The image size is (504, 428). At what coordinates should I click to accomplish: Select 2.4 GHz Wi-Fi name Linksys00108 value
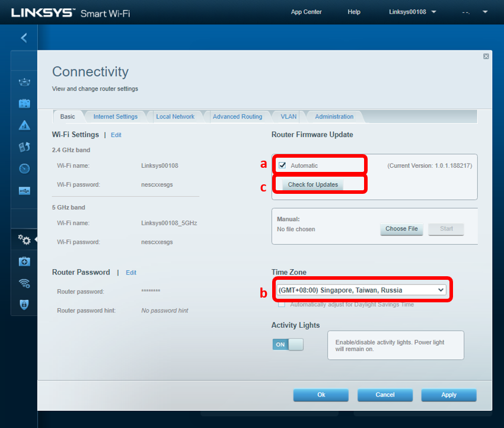point(160,165)
